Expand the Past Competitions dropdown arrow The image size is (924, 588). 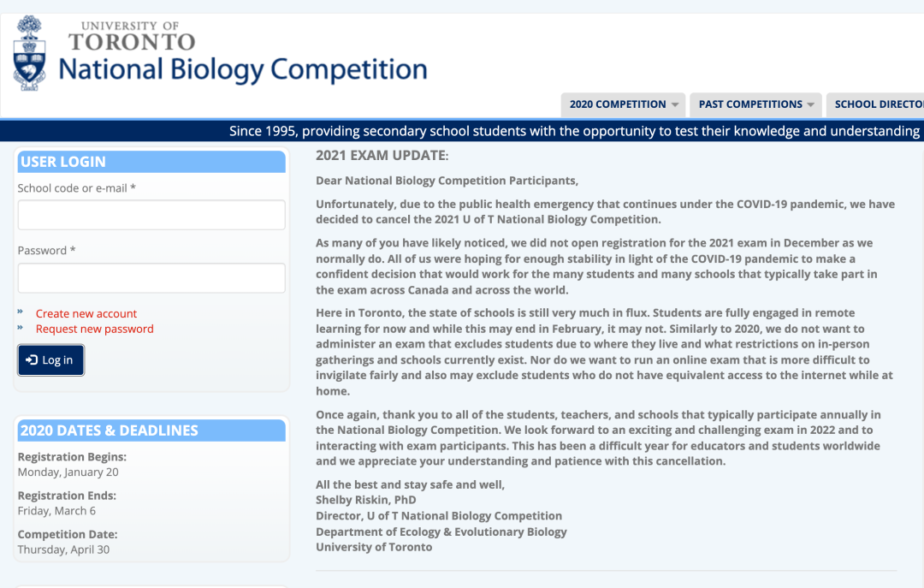click(x=809, y=104)
